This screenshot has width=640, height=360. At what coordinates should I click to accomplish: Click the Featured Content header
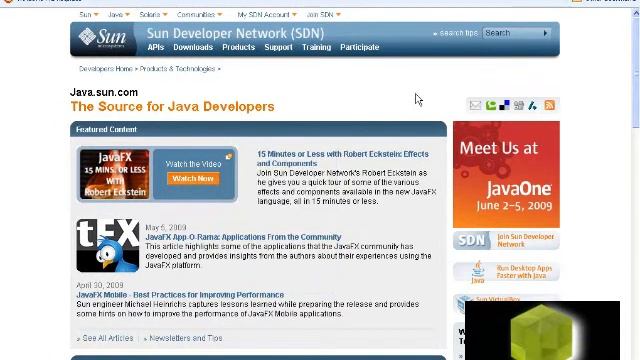pyautogui.click(x=258, y=129)
